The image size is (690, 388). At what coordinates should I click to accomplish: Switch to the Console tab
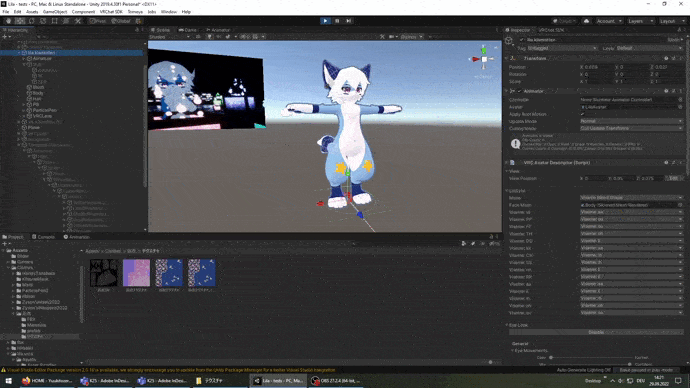coord(43,237)
